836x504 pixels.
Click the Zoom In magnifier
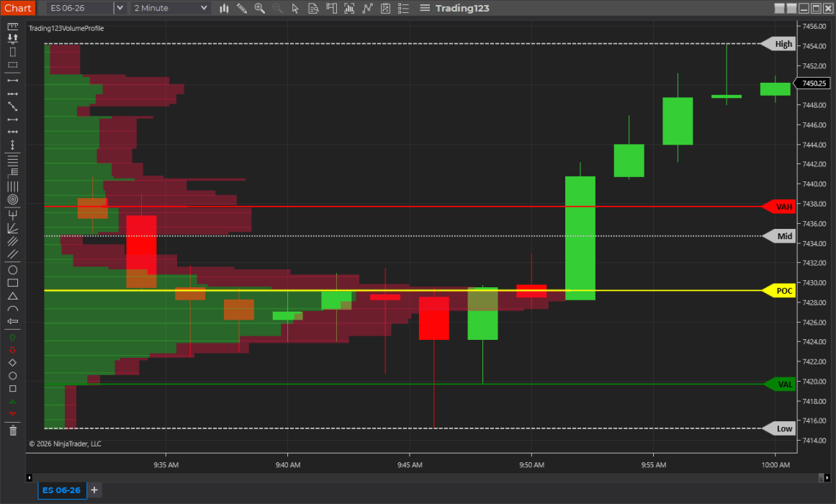click(x=260, y=8)
